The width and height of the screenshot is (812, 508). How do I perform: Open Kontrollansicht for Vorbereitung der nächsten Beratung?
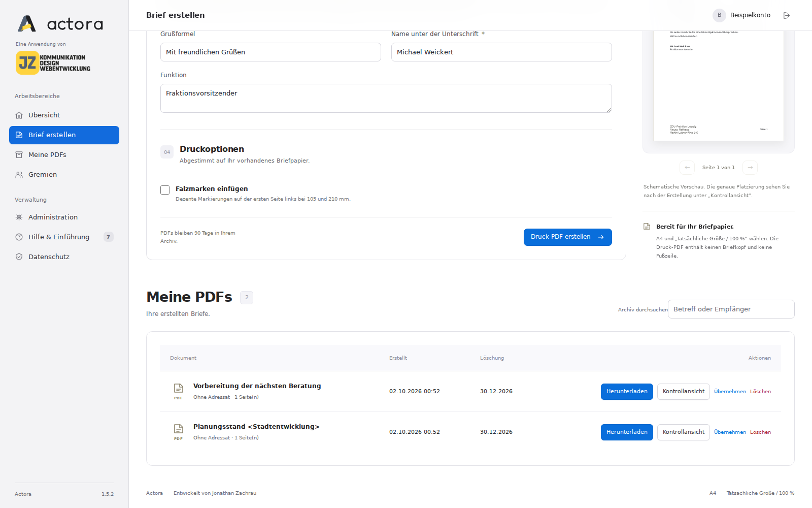[684, 392]
